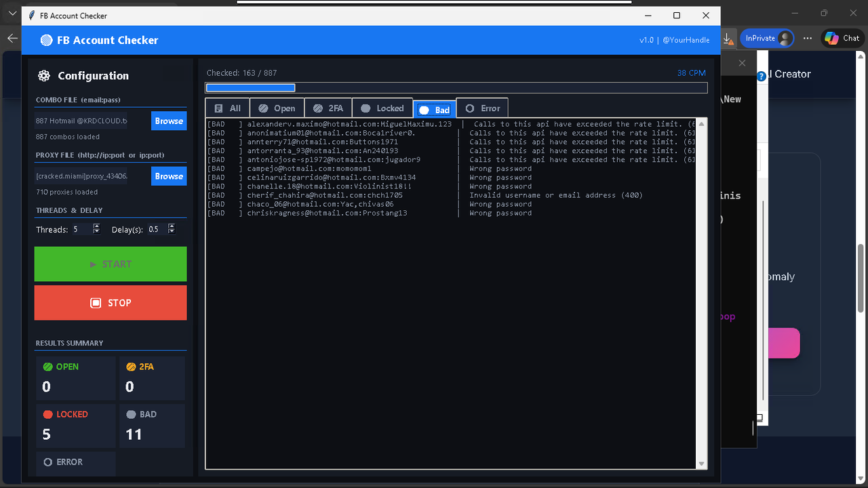Viewport: 868px width, 488px height.
Task: Click the combo file path field
Action: tap(81, 121)
